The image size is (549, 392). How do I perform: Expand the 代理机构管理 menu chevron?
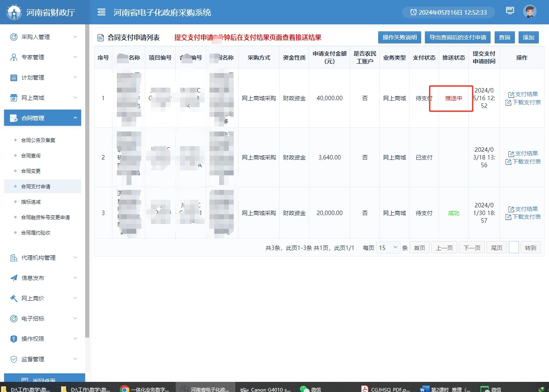tap(75, 258)
